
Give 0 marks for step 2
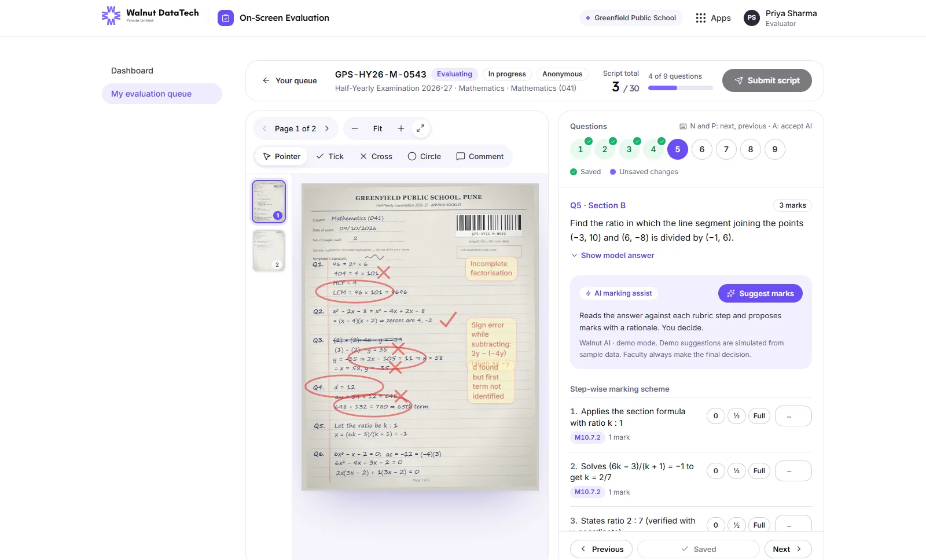716,471
